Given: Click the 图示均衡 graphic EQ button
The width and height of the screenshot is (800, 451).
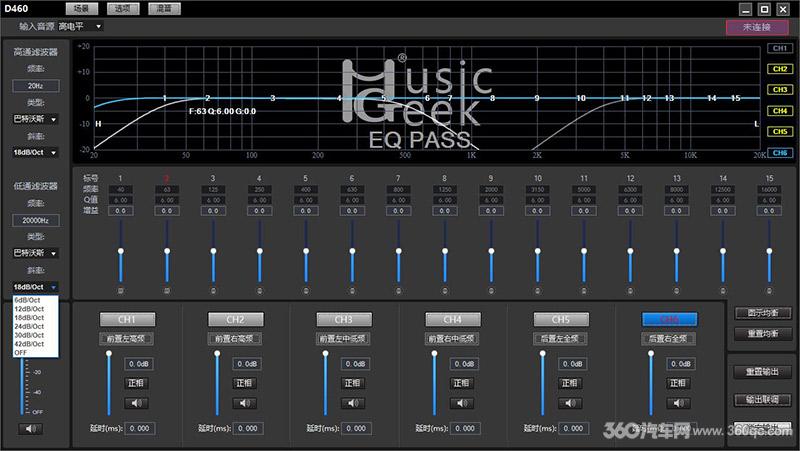Looking at the screenshot, I should (x=763, y=313).
